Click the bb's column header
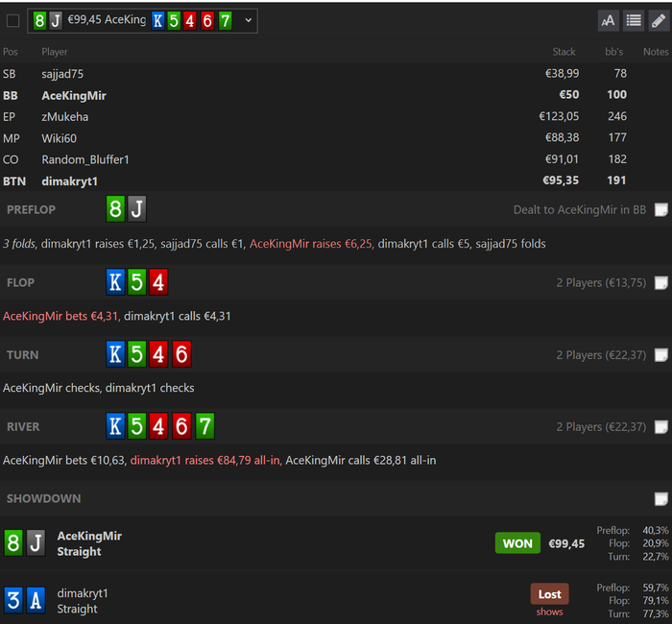672x624 pixels. click(613, 52)
